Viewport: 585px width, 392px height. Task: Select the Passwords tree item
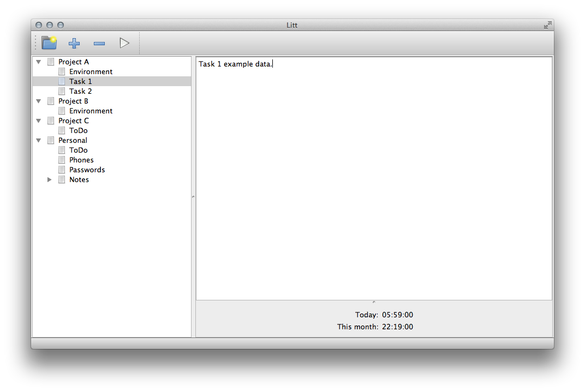tap(87, 170)
